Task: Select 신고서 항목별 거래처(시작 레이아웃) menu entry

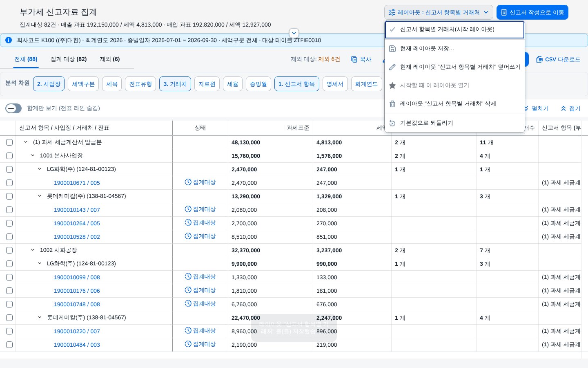Action: coord(454,29)
